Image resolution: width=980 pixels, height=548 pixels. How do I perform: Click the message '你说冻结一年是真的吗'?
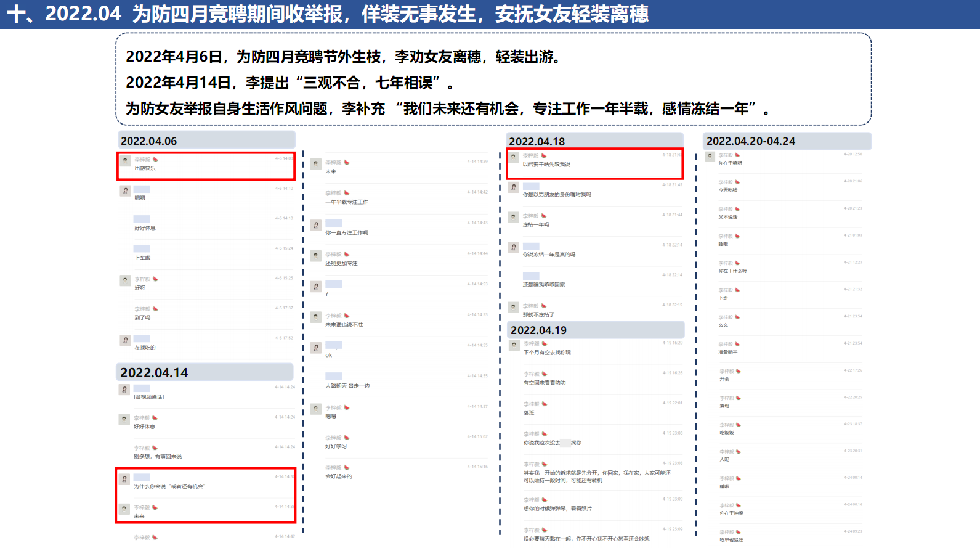[x=549, y=255]
